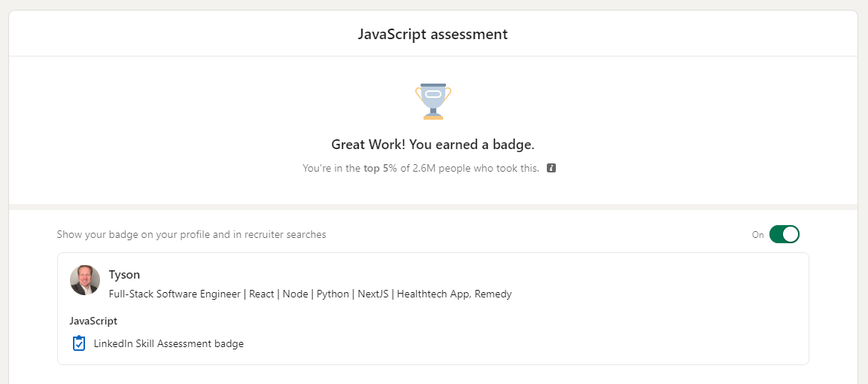Click the clipboard checkmark badge icon
Viewport: 868px width, 384px height.
[79, 343]
